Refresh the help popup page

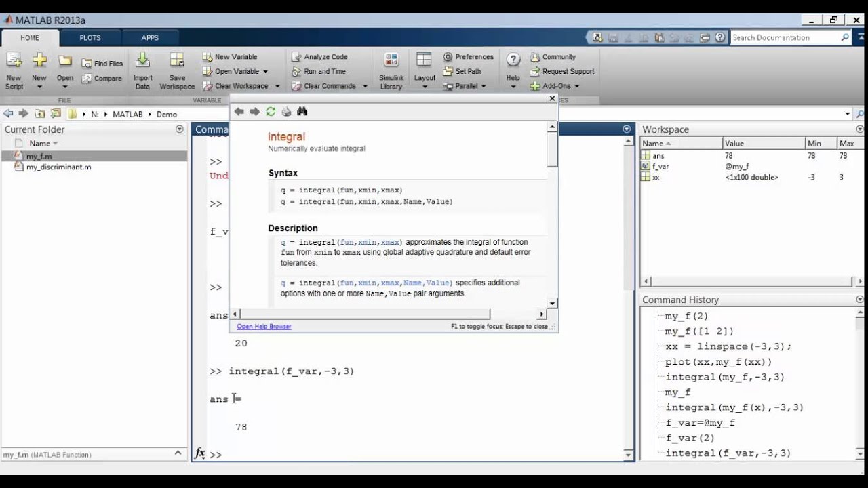(271, 111)
